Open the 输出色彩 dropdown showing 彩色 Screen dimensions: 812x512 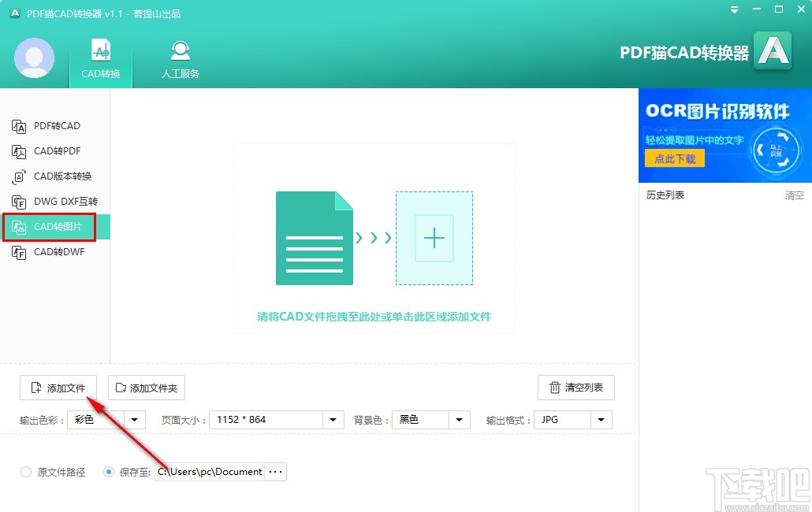(x=106, y=419)
